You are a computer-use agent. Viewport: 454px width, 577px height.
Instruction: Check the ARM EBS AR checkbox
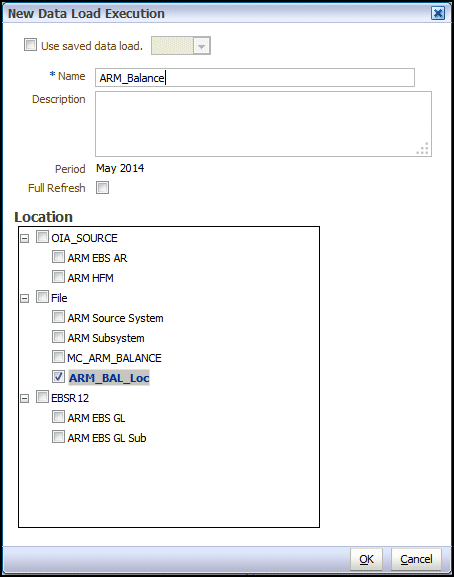click(x=58, y=256)
